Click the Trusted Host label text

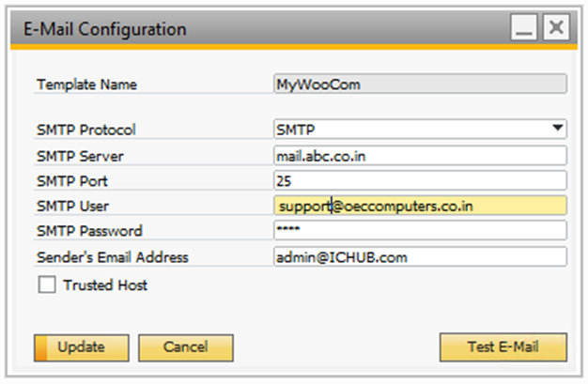point(105,284)
